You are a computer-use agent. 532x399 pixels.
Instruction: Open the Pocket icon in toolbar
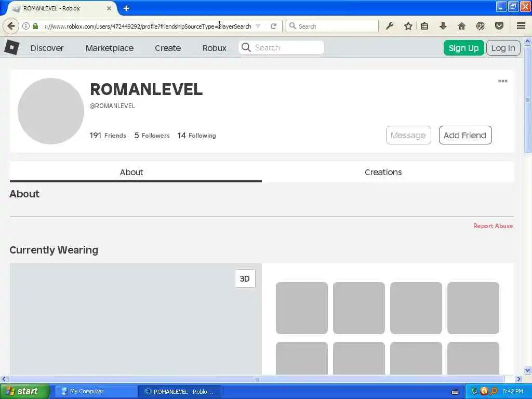tap(499, 26)
